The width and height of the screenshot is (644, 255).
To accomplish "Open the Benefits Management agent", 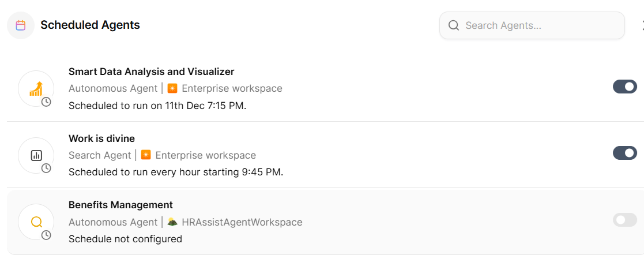I will 120,205.
